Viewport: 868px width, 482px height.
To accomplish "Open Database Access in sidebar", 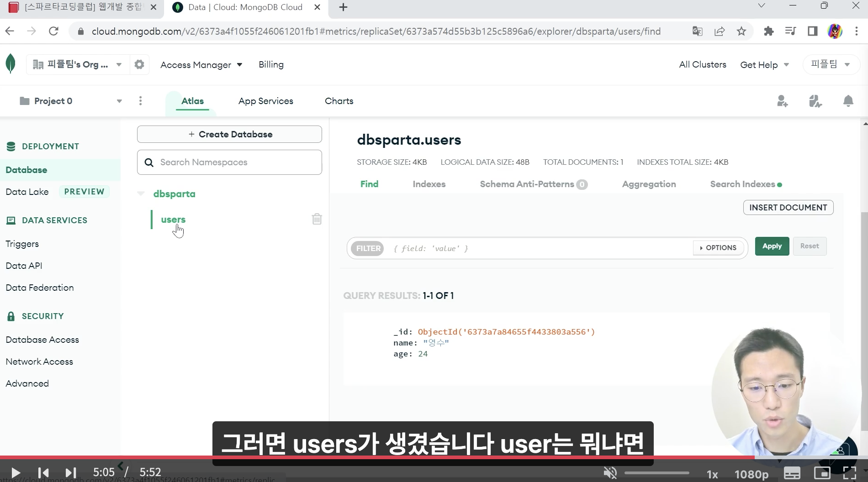I will pos(42,340).
